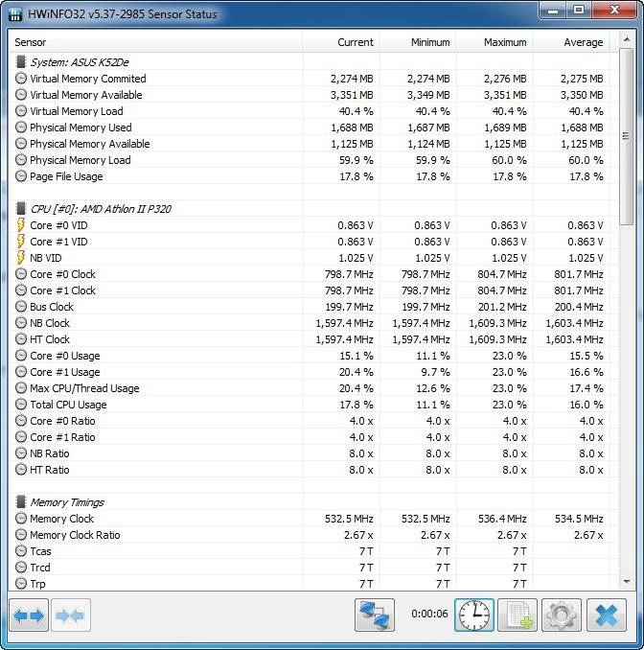The image size is (644, 650).
Task: Select the Physical Memory Used row
Action: 312,128
